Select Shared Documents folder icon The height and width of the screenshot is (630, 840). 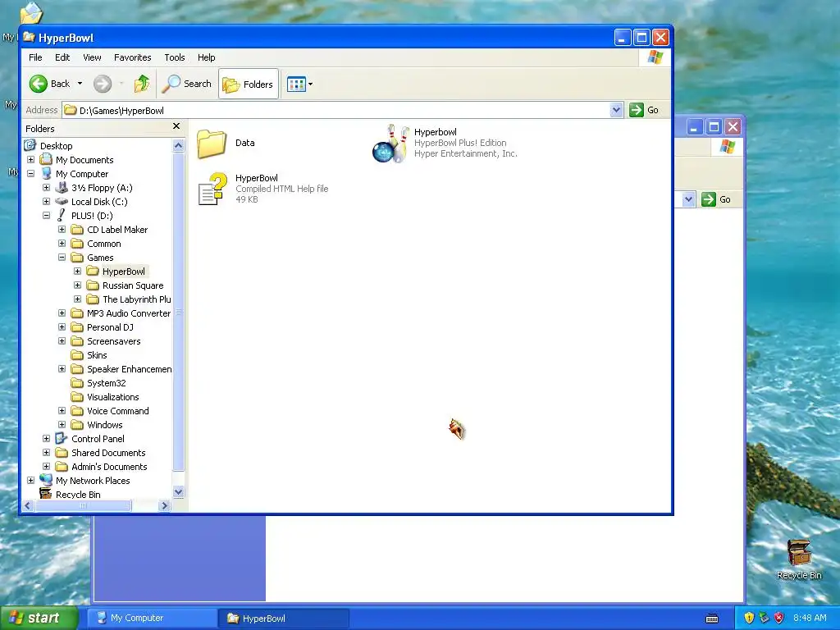[x=62, y=453]
